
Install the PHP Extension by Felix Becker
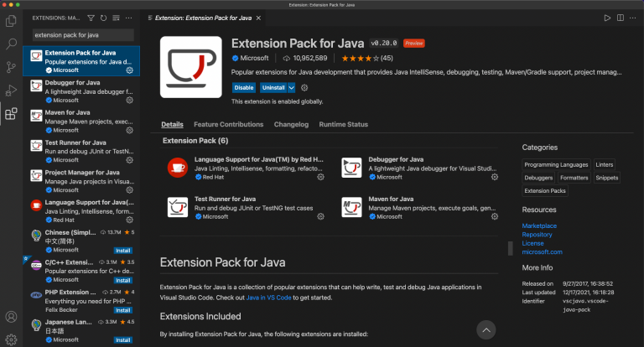tap(123, 310)
